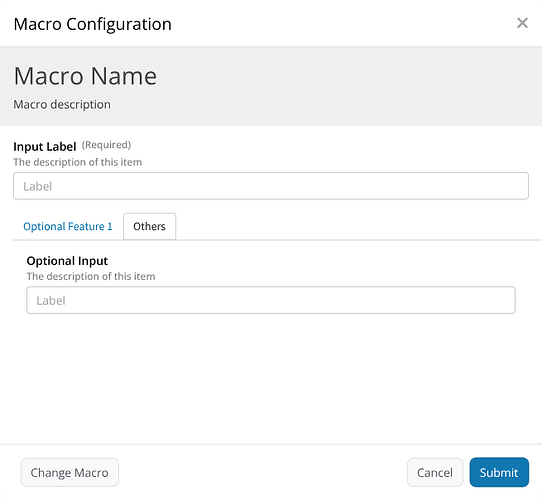Click the description text below Input Label
The height and width of the screenshot is (500, 542).
click(x=77, y=162)
